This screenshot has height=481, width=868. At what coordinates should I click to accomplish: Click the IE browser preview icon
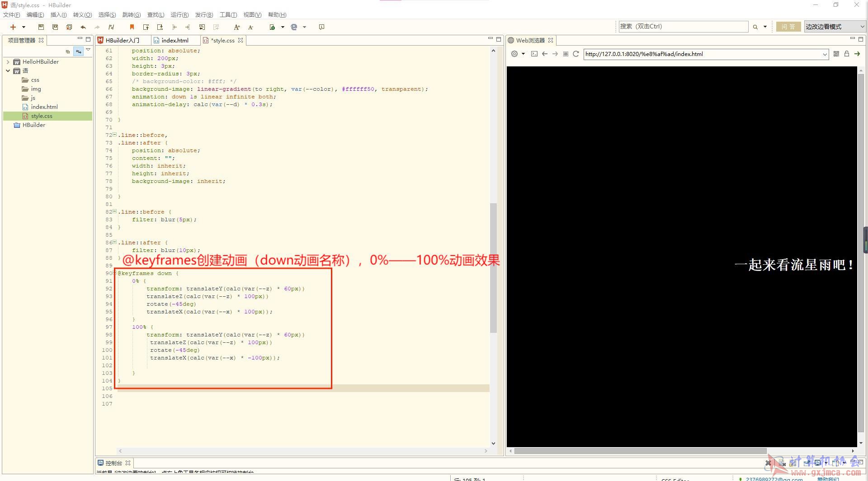pos(294,27)
